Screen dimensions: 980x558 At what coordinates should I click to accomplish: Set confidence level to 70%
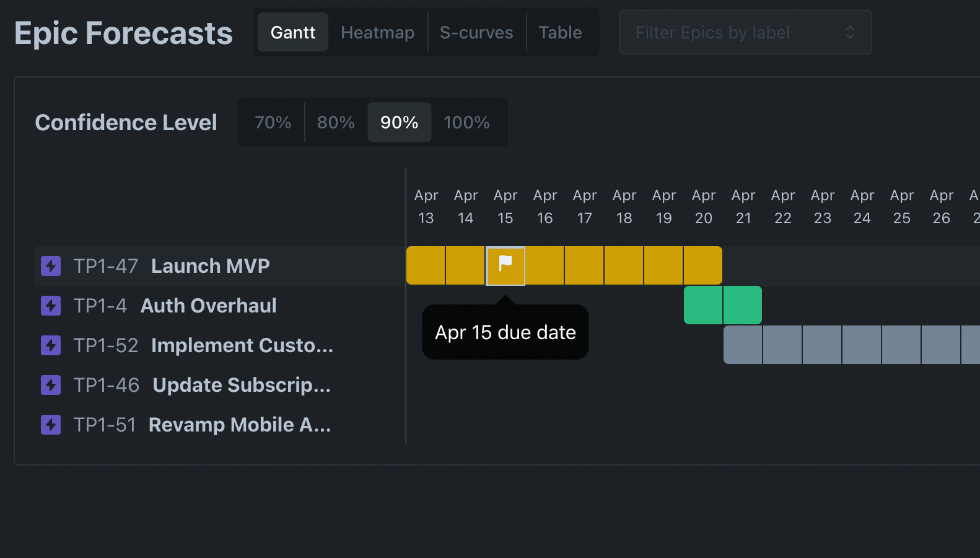[273, 122]
